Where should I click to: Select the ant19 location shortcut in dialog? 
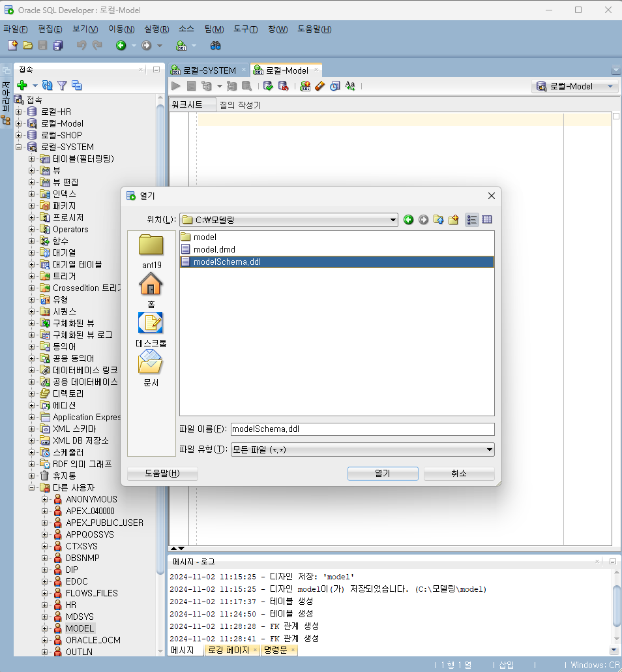tap(151, 252)
